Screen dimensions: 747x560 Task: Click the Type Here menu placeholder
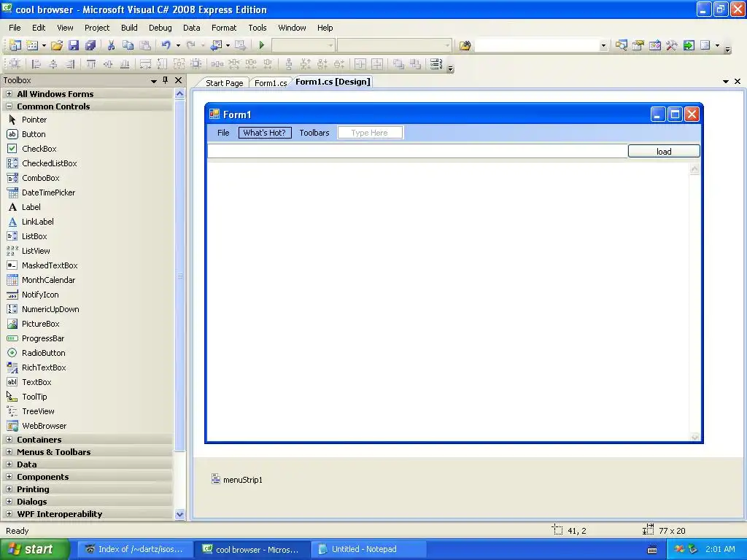370,133
